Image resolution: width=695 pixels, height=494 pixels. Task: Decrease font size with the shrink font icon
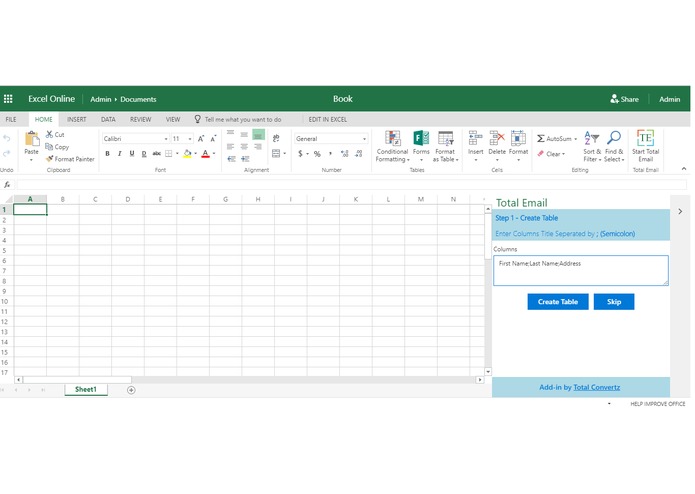[x=213, y=139]
